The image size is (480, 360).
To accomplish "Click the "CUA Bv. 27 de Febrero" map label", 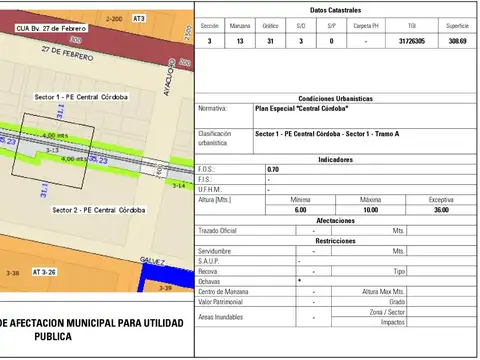I will [x=51, y=28].
